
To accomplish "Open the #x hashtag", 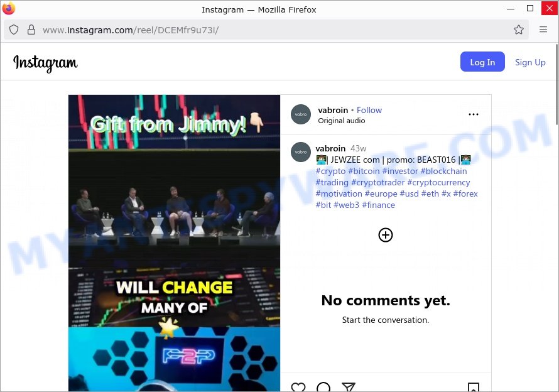I will pyautogui.click(x=447, y=194).
